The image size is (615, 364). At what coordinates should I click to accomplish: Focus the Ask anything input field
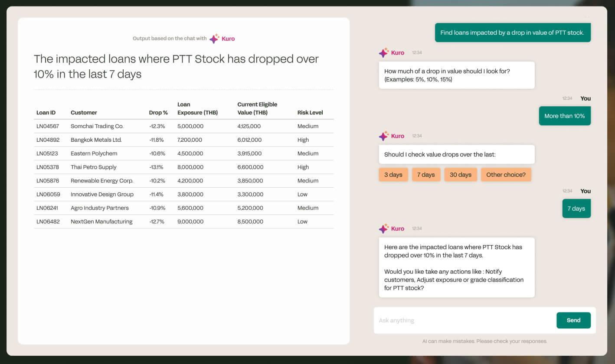tap(464, 321)
